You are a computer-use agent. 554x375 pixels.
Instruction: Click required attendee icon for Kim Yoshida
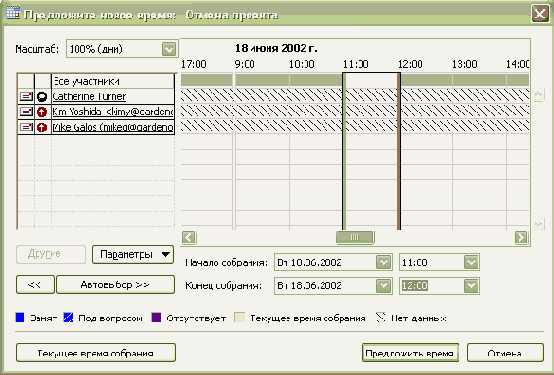pyautogui.click(x=42, y=112)
